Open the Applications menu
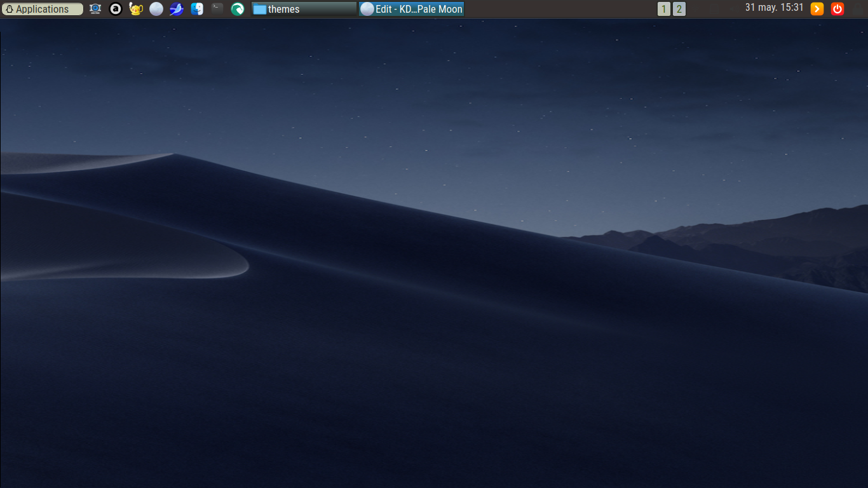This screenshot has height=488, width=868. point(42,9)
